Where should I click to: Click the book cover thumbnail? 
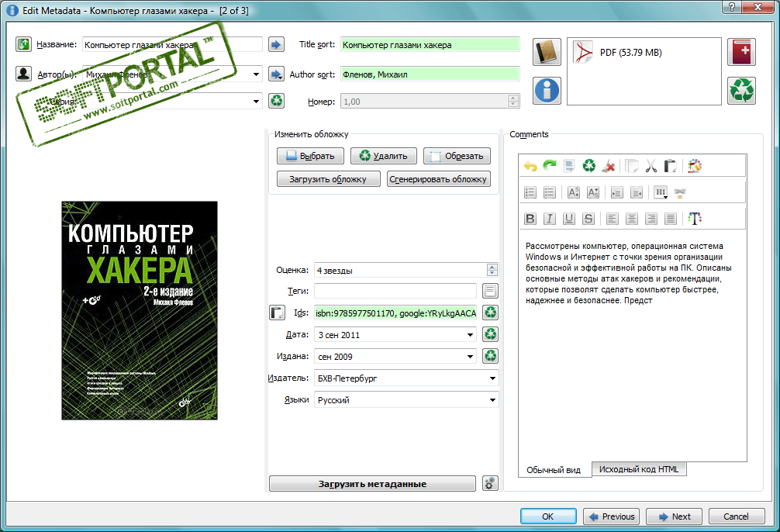(x=140, y=310)
